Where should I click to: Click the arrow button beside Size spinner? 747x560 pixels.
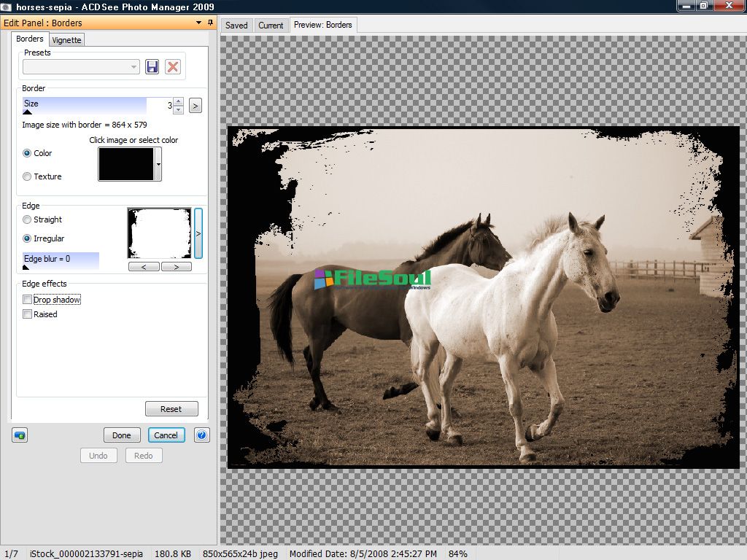(x=195, y=106)
